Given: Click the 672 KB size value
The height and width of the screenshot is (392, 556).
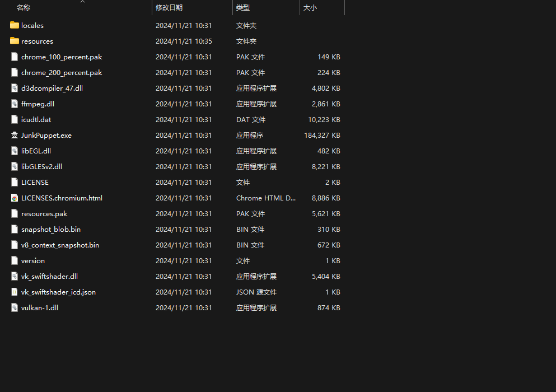Looking at the screenshot, I should point(329,245).
